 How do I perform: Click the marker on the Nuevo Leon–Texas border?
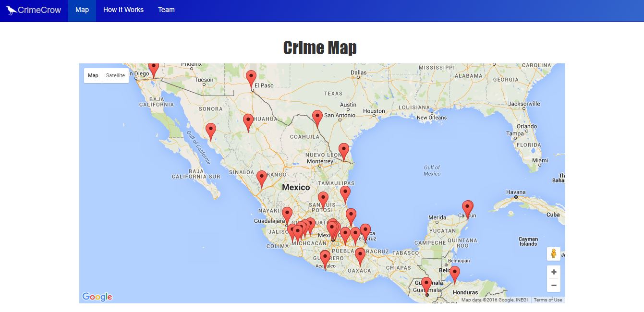pos(344,152)
